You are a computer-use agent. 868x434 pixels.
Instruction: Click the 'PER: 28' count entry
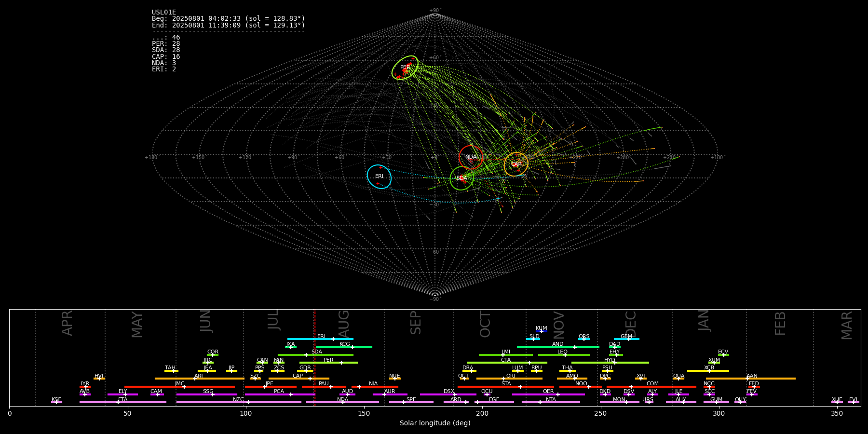(x=166, y=44)
